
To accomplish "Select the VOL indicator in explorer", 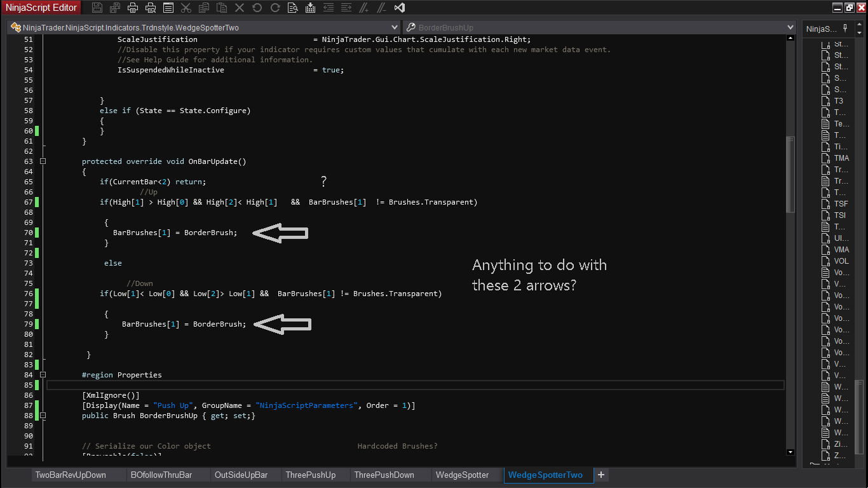I will (841, 261).
